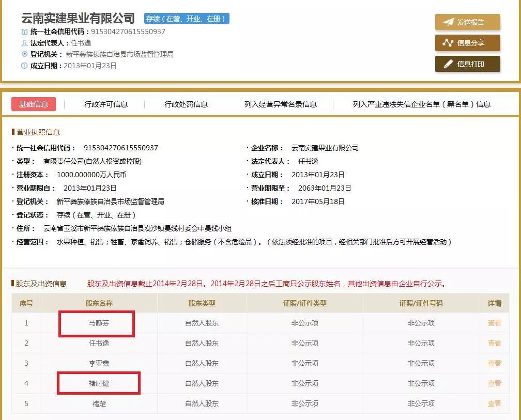
Task: Open the 列入严重违法失信企业名单（黑名单）信息 tab
Action: [421, 104]
